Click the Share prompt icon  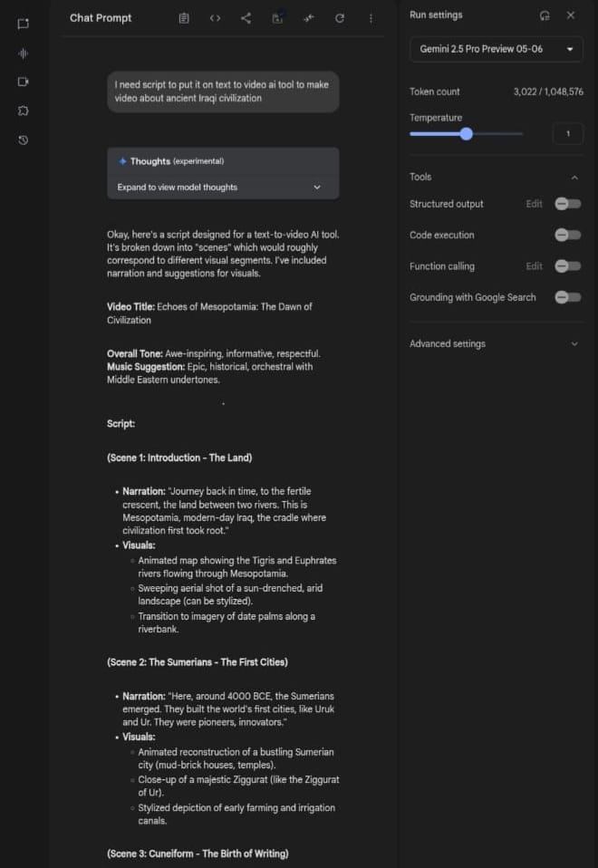tap(246, 18)
